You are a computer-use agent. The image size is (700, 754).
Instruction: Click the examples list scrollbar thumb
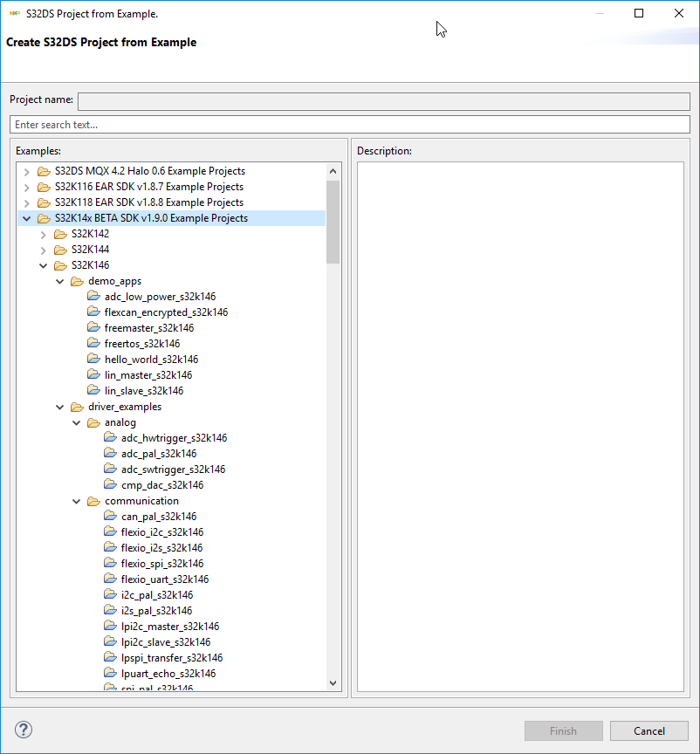pyautogui.click(x=333, y=222)
